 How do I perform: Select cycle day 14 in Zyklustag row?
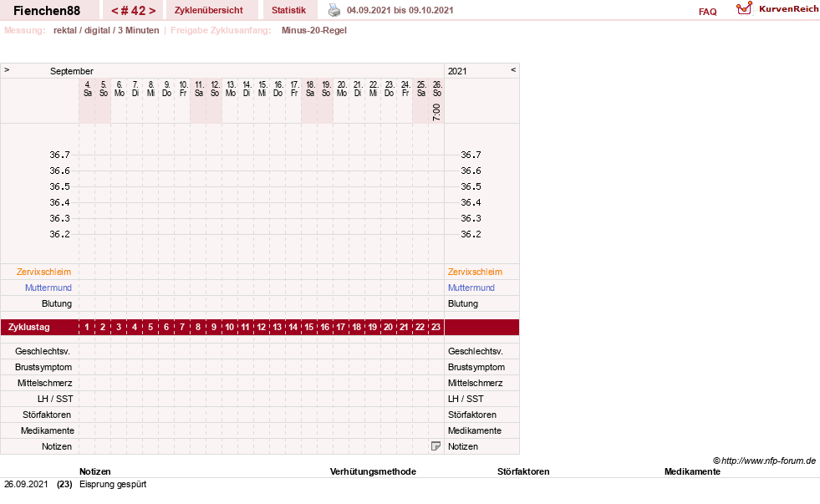(293, 327)
